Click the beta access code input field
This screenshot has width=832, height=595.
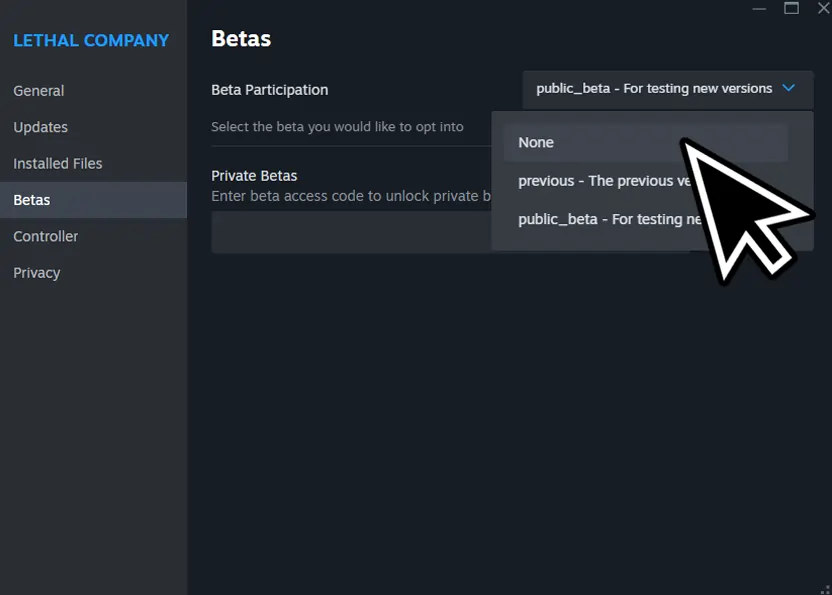coord(350,232)
